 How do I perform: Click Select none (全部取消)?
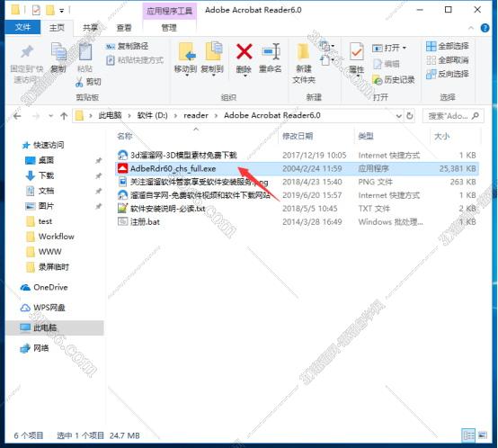(x=448, y=60)
